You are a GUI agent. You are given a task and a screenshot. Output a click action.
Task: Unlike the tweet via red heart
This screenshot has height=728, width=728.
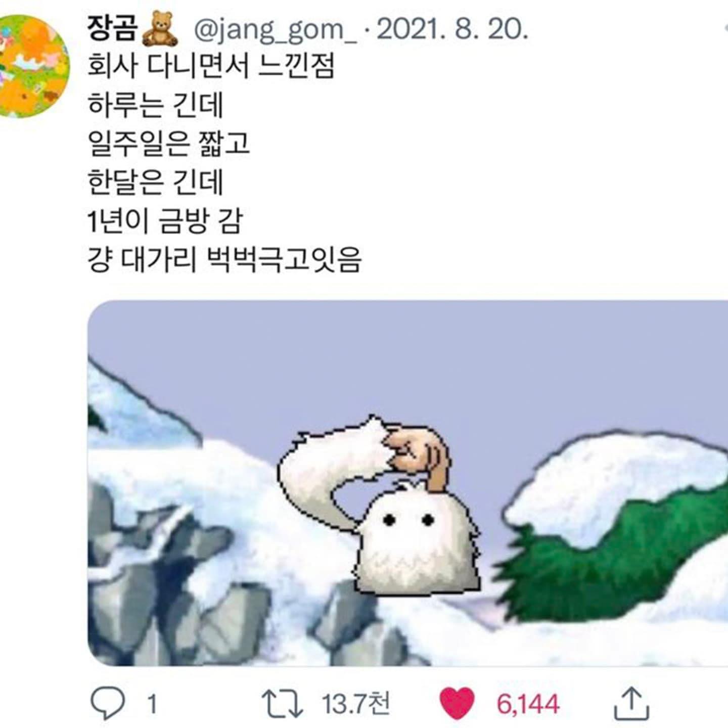[x=457, y=703]
